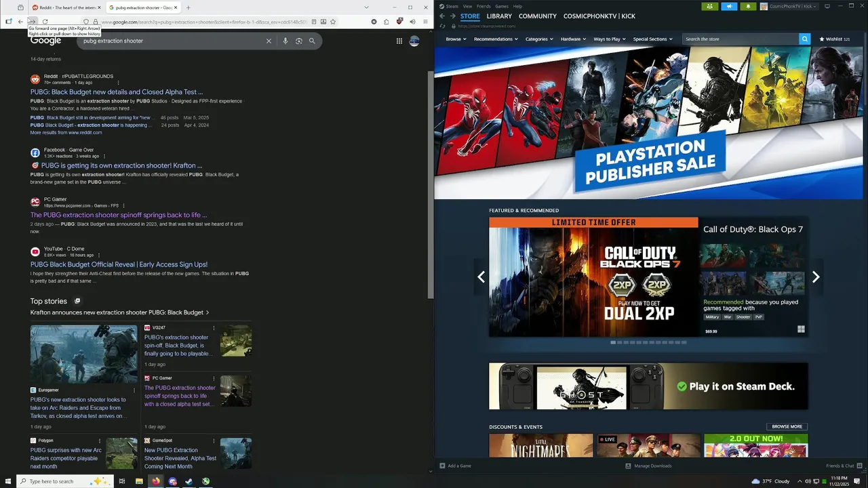Expand Steam Recommendations dropdown
Screen dimensions: 868x488
496,39
